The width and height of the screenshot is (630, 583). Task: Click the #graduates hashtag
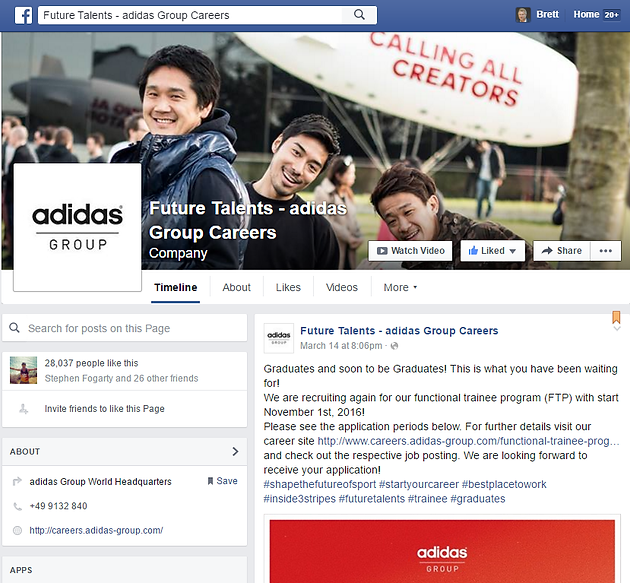pos(478,499)
